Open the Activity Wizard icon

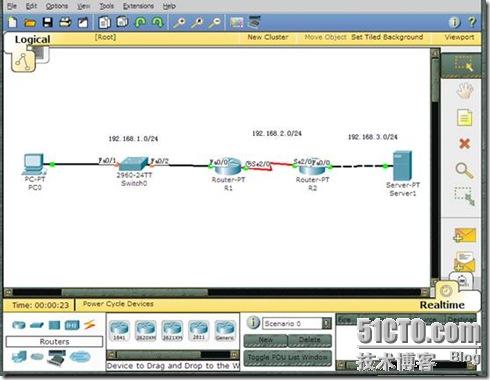coord(83,22)
